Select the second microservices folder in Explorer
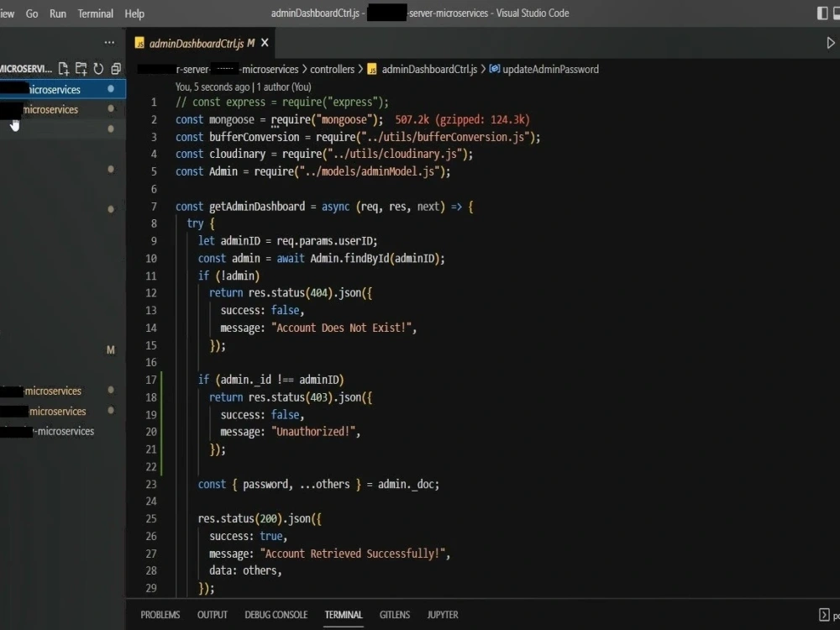840x630 pixels. tap(63, 109)
